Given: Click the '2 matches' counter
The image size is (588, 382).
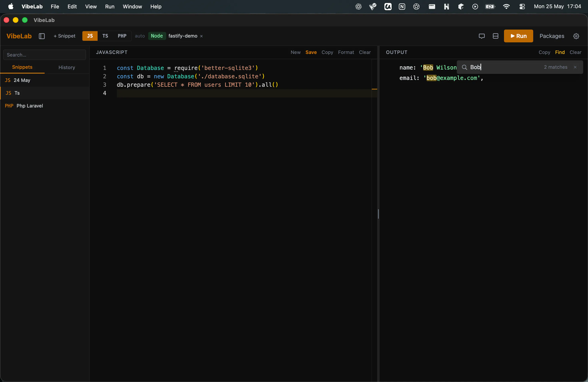Looking at the screenshot, I should click(x=555, y=67).
